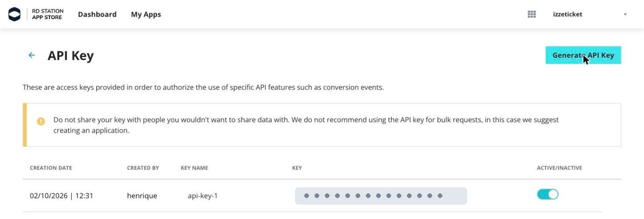Expand the izzeticket account dropdown arrow
The height and width of the screenshot is (219, 644).
pos(625,14)
